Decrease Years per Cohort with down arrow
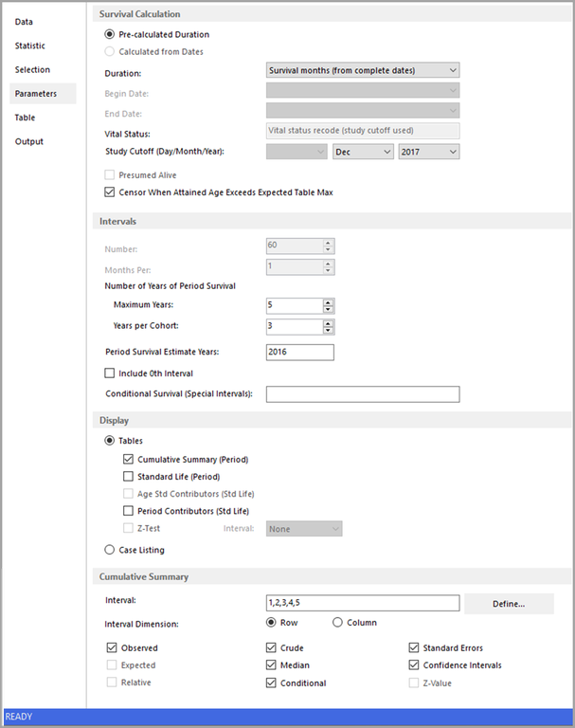Viewport: 575px width, 728px height. coord(329,331)
